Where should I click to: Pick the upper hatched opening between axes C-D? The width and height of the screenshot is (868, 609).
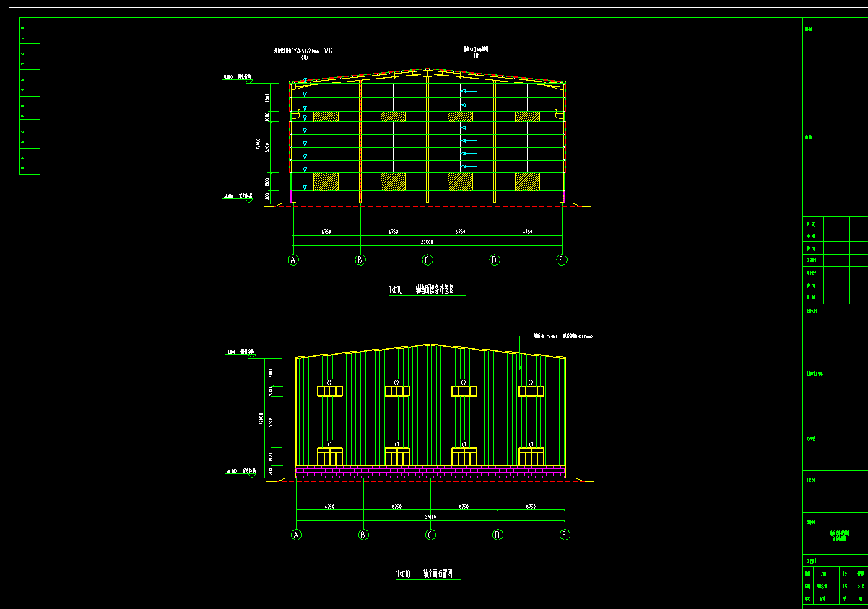pyautogui.click(x=460, y=116)
